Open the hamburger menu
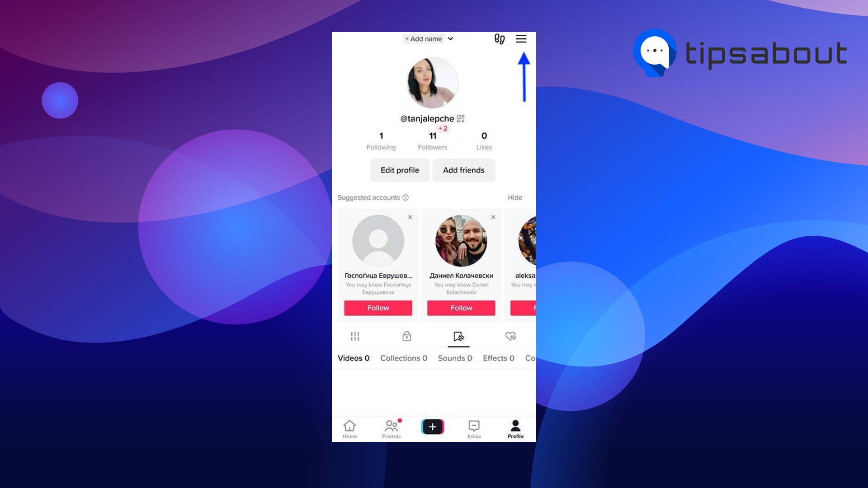Screen dimensions: 868x488 click(520, 39)
